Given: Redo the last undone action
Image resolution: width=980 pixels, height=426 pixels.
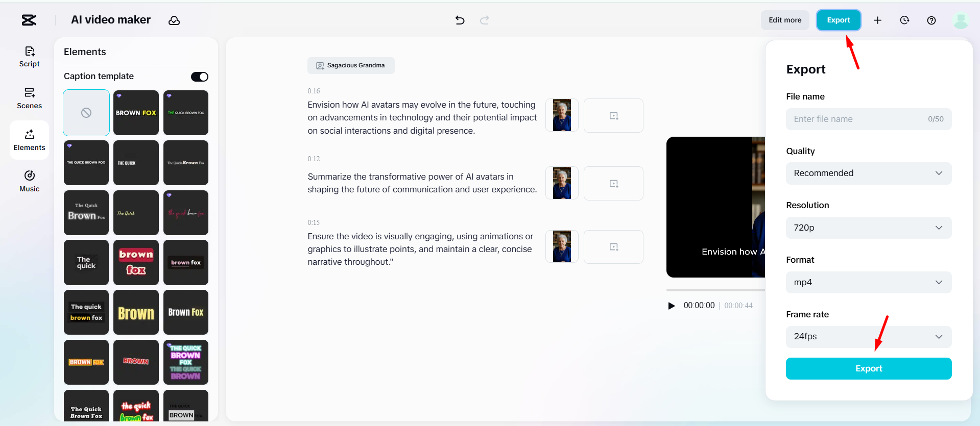Looking at the screenshot, I should tap(485, 20).
